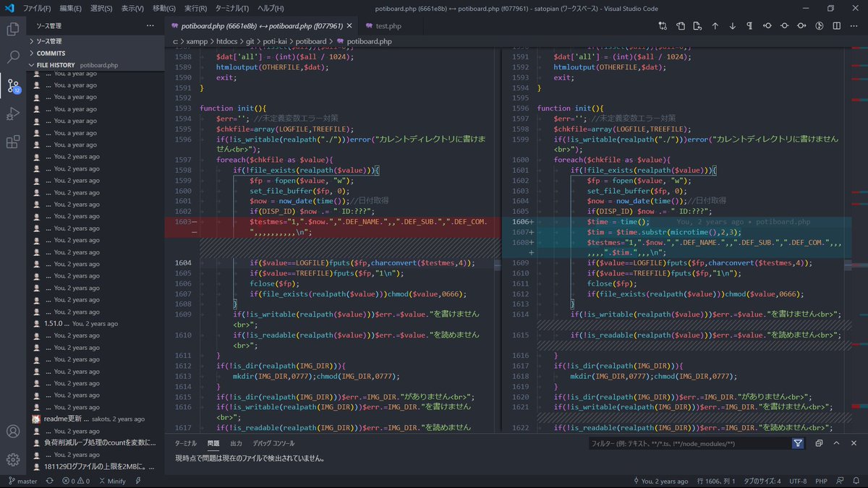Click UTF-8 encoding in status bar
The height and width of the screenshot is (488, 868).
[x=797, y=480]
